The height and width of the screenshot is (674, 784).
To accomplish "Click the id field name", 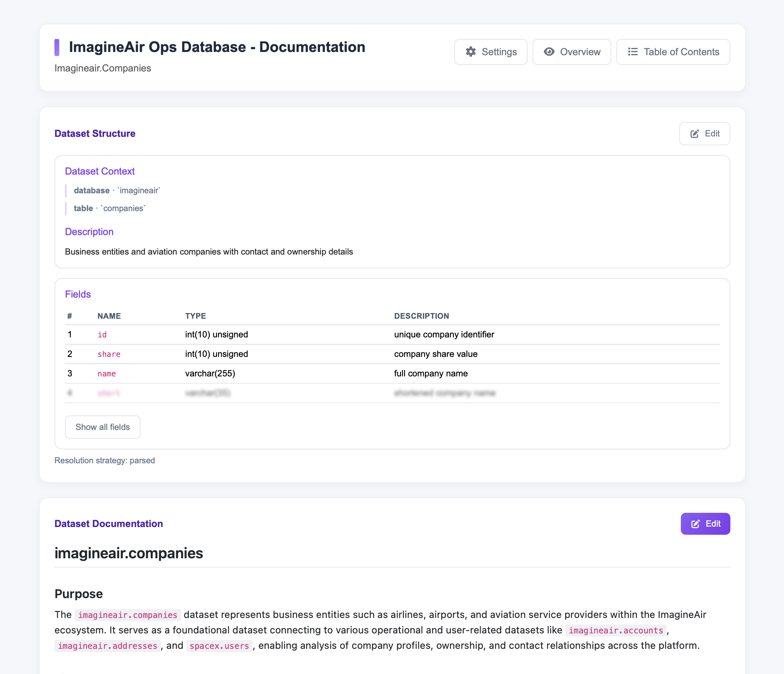I will pos(102,335).
